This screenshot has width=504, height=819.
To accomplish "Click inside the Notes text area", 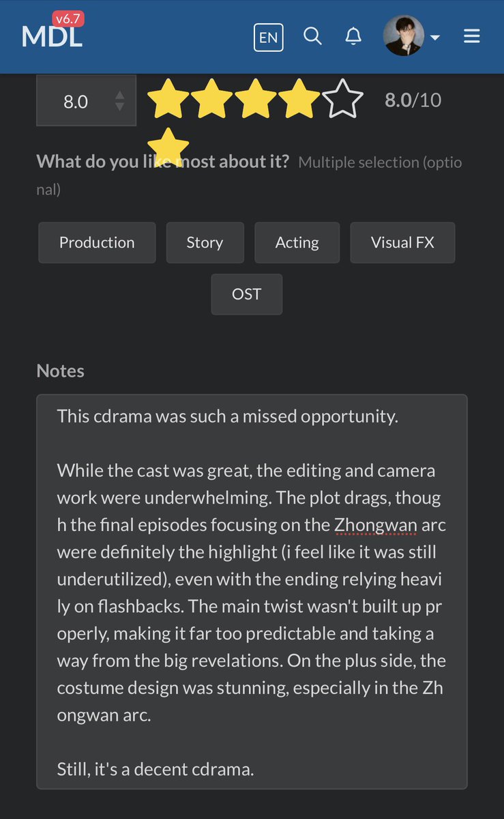I will (252, 592).
